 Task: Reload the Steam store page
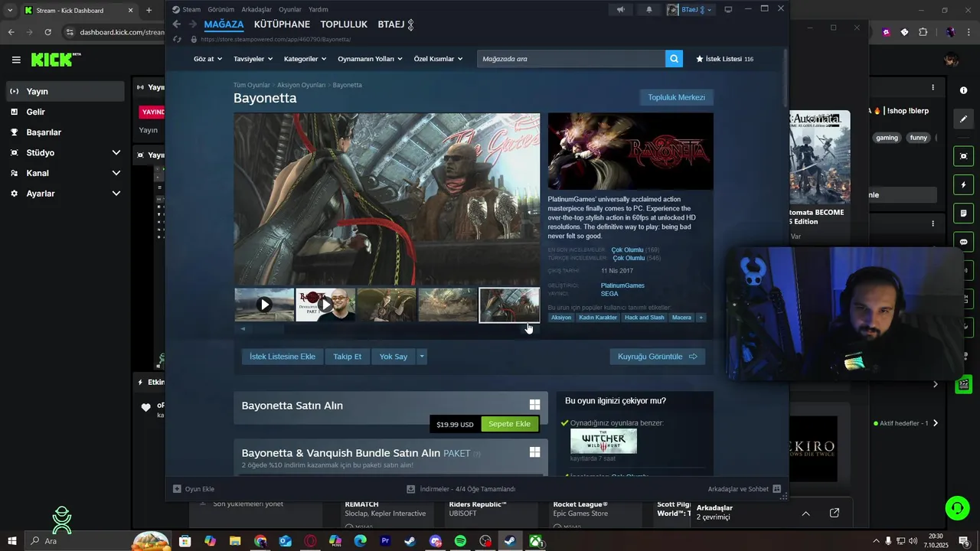pyautogui.click(x=178, y=39)
